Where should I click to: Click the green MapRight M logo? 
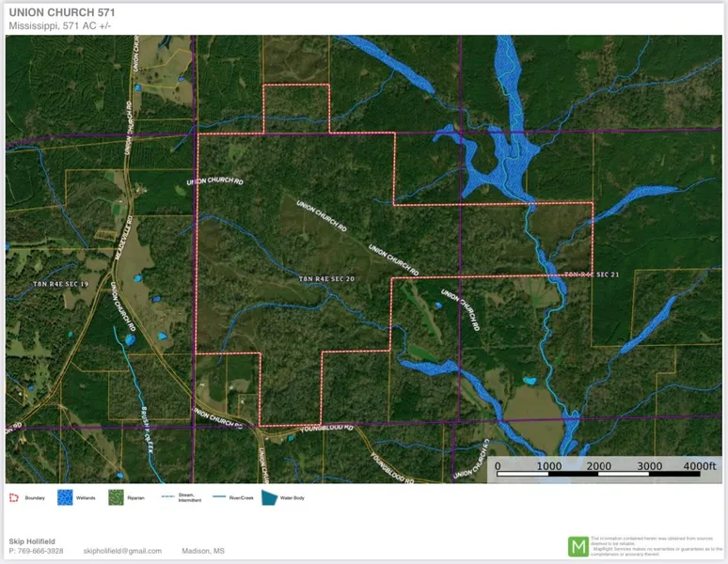578,546
